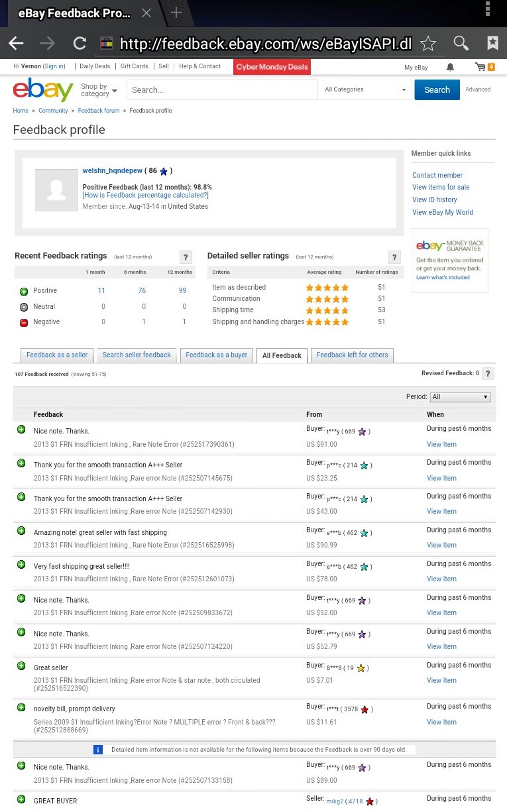The width and height of the screenshot is (507, 812).
Task: Reload the page with refresh icon
Action: click(x=80, y=44)
